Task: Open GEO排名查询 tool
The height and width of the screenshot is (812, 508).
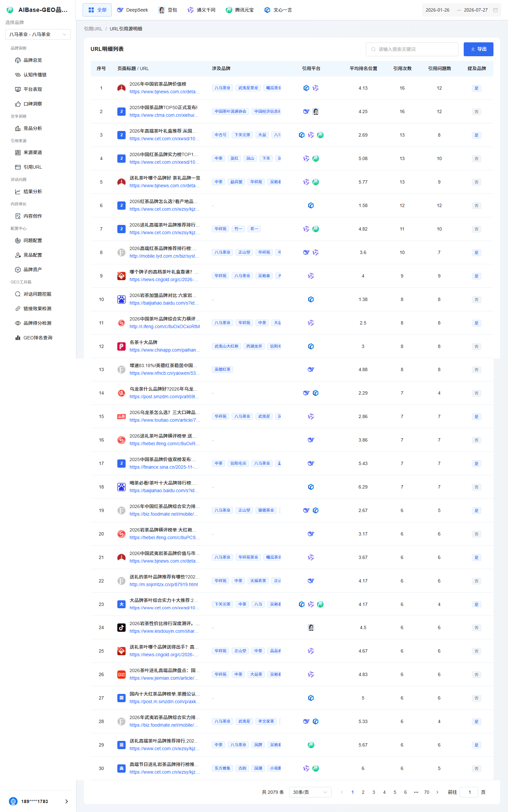Action: tap(38, 338)
